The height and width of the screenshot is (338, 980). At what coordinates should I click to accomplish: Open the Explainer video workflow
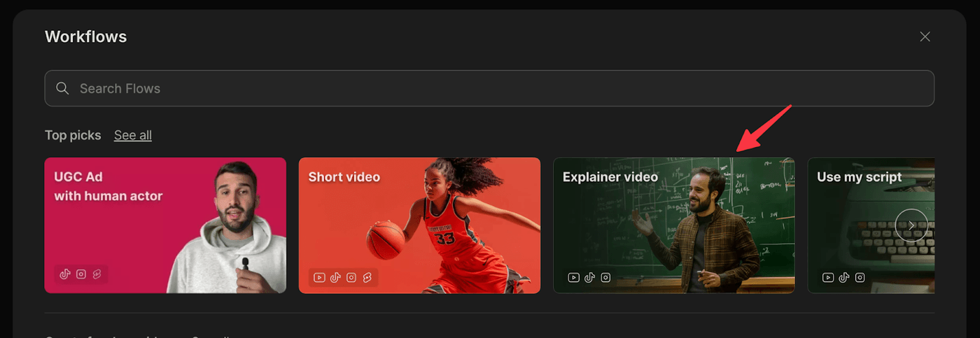[673, 225]
